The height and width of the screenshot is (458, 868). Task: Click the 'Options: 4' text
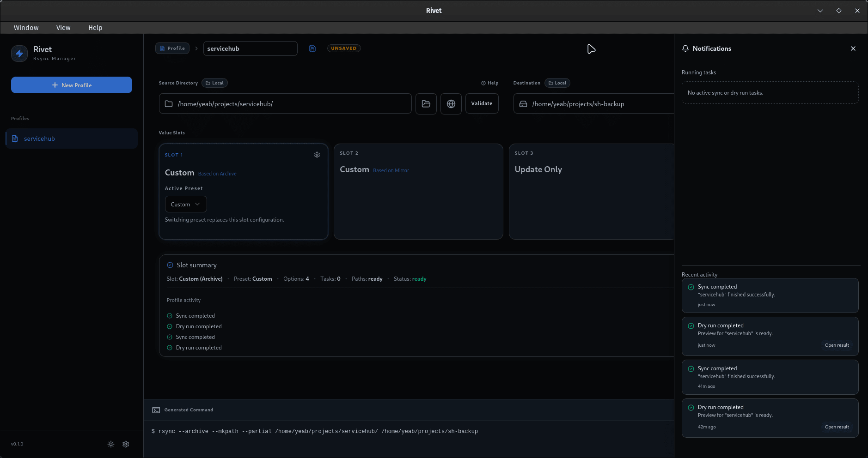pyautogui.click(x=296, y=279)
